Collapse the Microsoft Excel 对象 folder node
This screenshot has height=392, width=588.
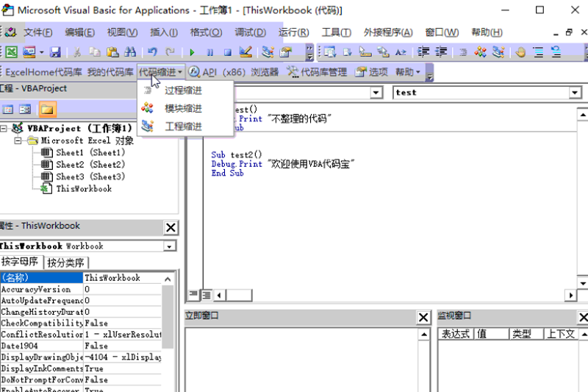(18, 141)
